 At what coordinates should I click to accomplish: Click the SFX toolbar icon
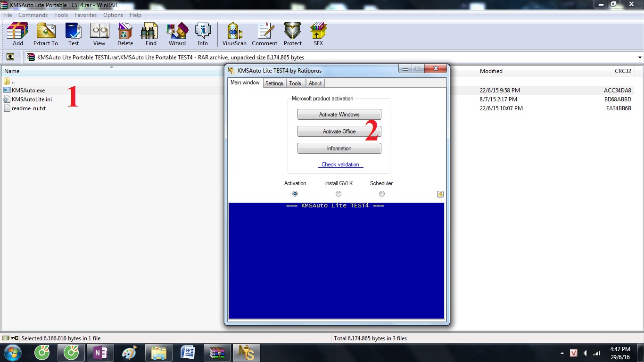319,34
